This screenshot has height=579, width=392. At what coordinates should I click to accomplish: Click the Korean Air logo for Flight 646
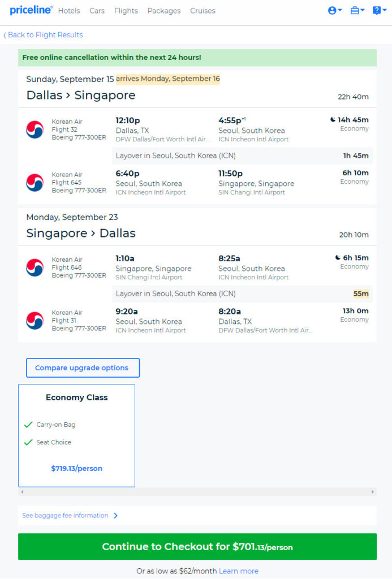pyautogui.click(x=35, y=267)
